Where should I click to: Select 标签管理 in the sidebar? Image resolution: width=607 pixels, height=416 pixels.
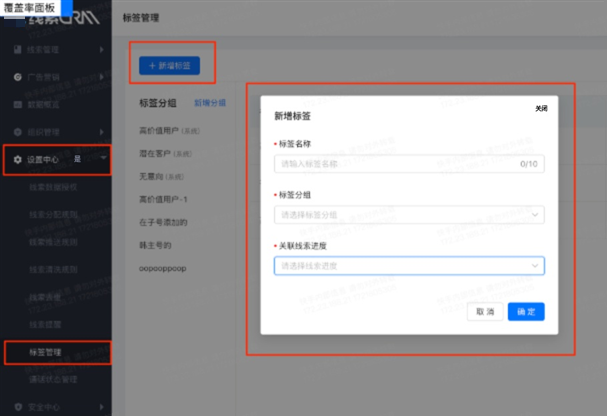[x=45, y=352]
